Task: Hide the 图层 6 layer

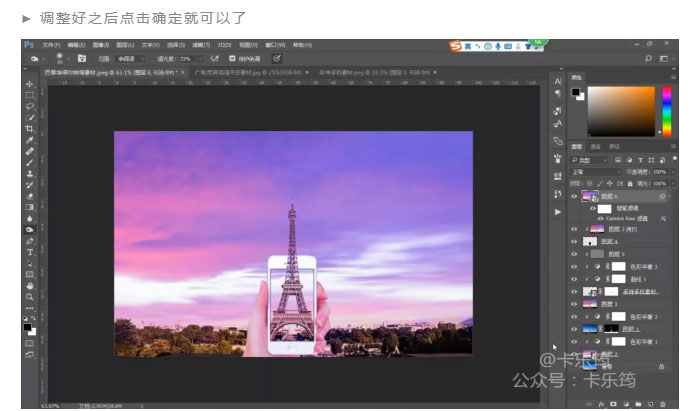Action: 573,197
